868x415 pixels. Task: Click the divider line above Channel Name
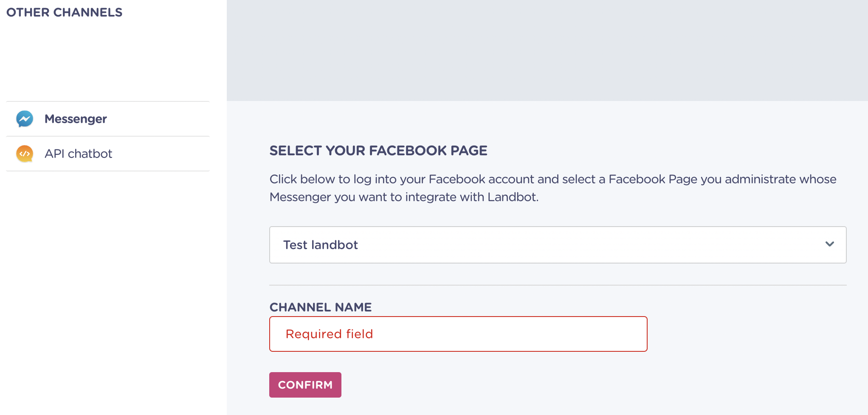click(x=558, y=285)
